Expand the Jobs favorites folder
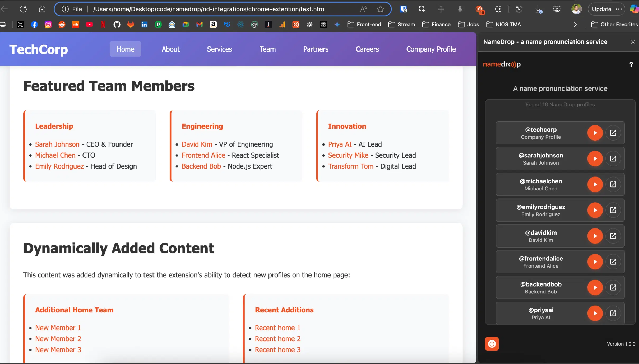 point(468,25)
